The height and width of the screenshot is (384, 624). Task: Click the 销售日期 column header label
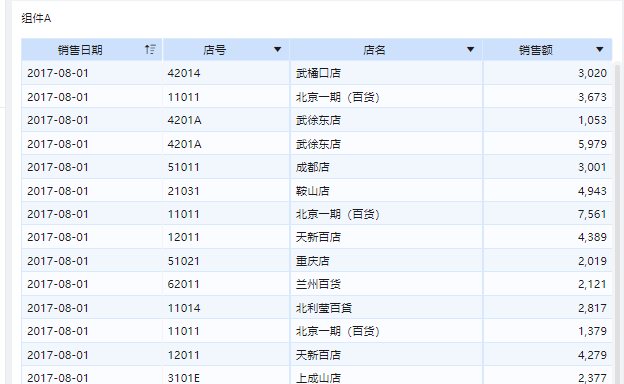click(80, 50)
